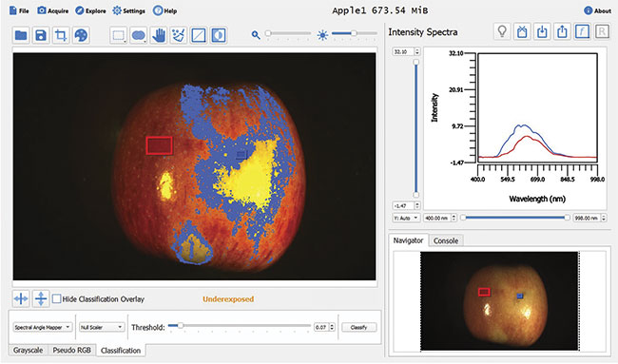Click the crossed-out box clear spectra icon
The image size is (618, 364).
[522, 31]
